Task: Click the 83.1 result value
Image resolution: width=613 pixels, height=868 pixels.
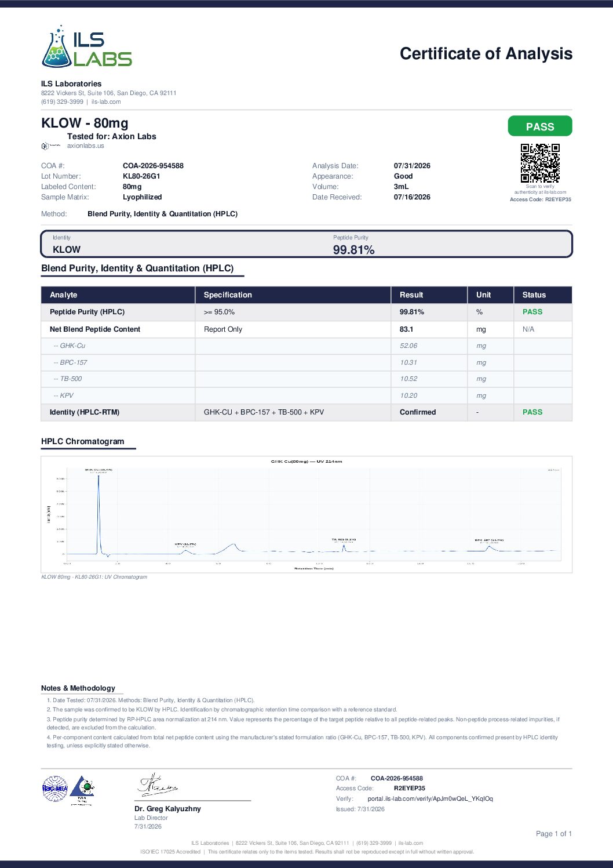Action: click(406, 329)
